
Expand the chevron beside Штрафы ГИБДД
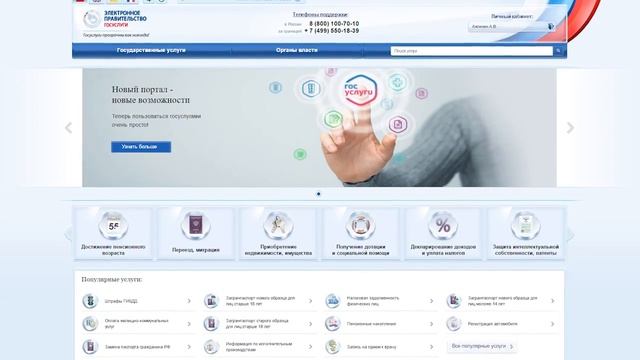pos(189,301)
